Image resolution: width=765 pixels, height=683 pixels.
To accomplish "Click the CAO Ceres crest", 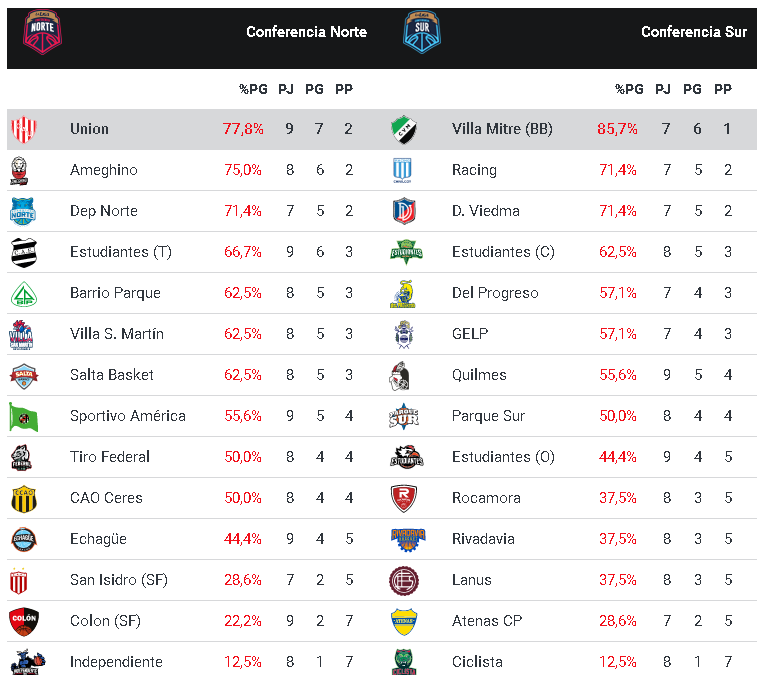I will pyautogui.click(x=23, y=498).
